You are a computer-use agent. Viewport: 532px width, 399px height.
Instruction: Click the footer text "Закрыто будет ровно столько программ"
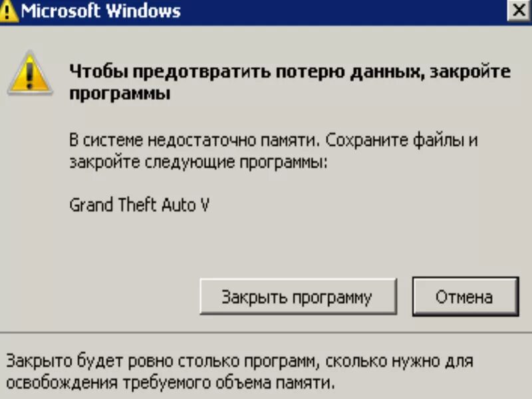tap(163, 361)
